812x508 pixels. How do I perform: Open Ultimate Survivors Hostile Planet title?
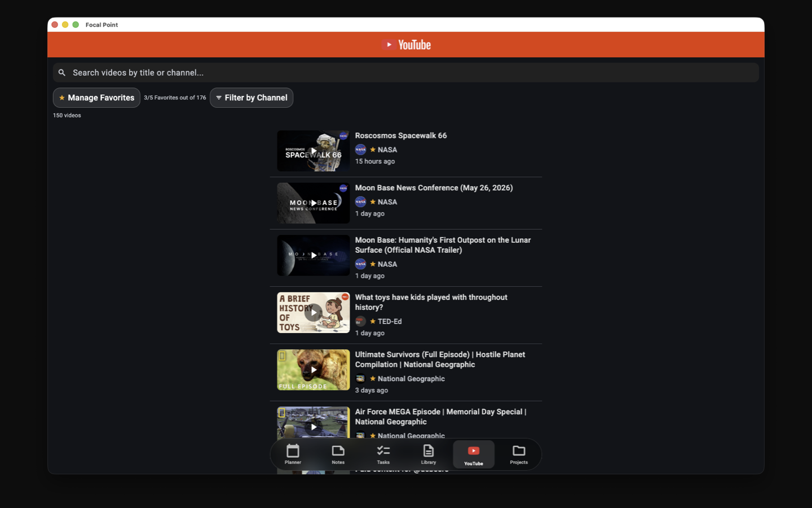[x=440, y=360]
